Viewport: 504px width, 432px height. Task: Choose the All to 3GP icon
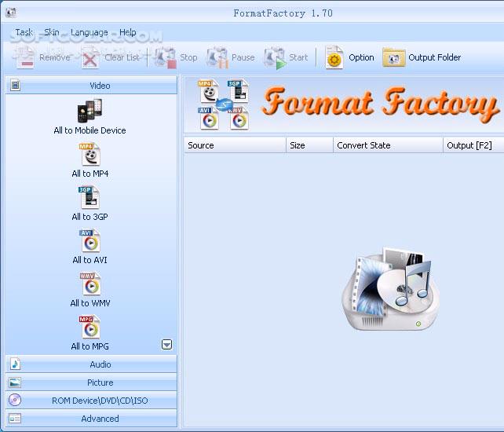click(x=89, y=197)
